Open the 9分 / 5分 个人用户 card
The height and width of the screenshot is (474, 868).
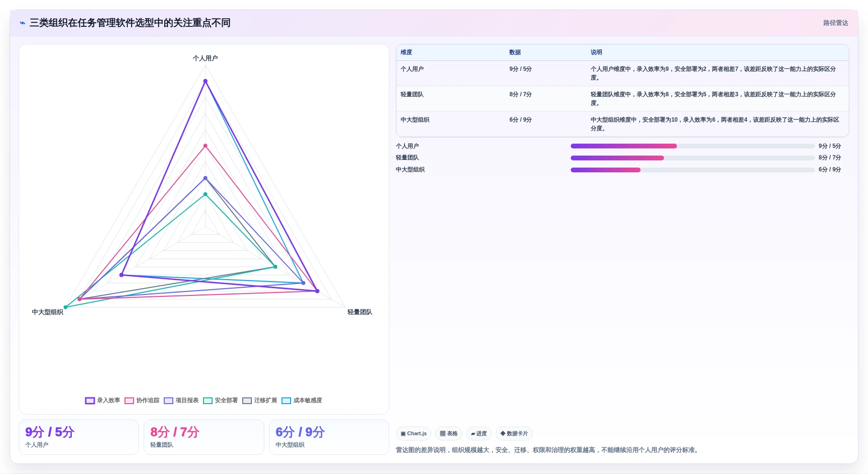[79, 437]
